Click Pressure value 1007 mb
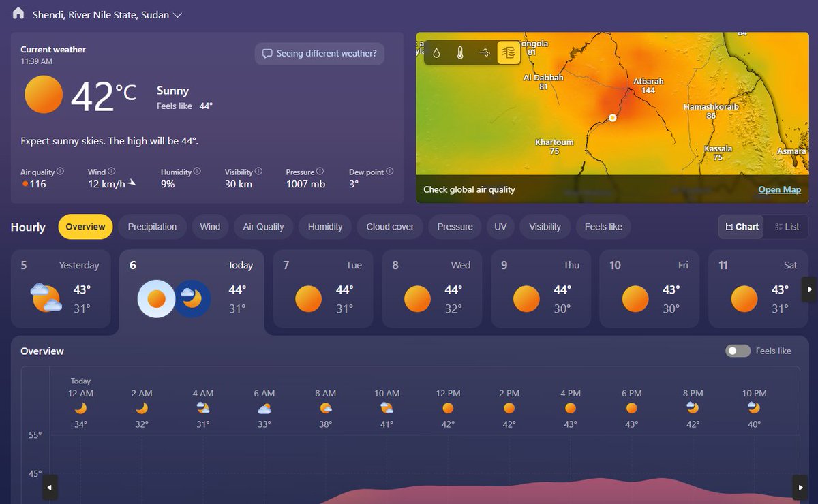This screenshot has height=504, width=818. [x=305, y=184]
